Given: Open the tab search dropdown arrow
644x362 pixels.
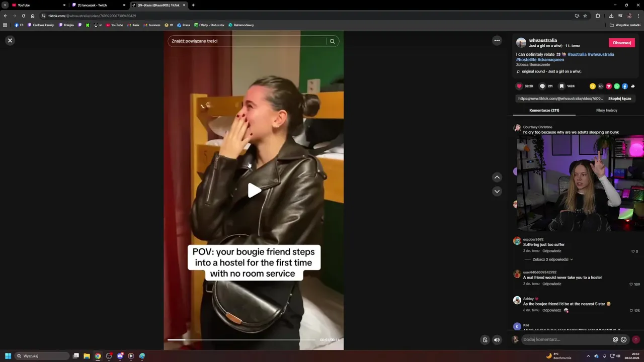Looking at the screenshot, I should click(x=5, y=5).
